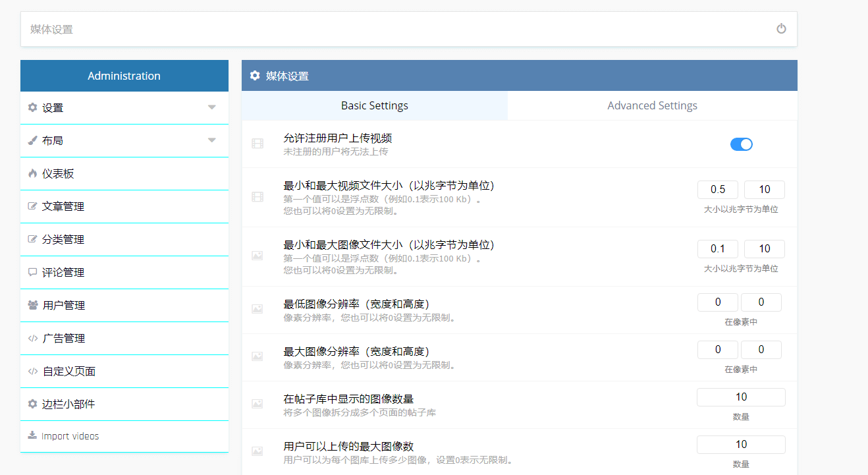Click the 在帖子库中显示的图像数量 number field
Image resolution: width=868 pixels, height=475 pixels.
pyautogui.click(x=741, y=397)
